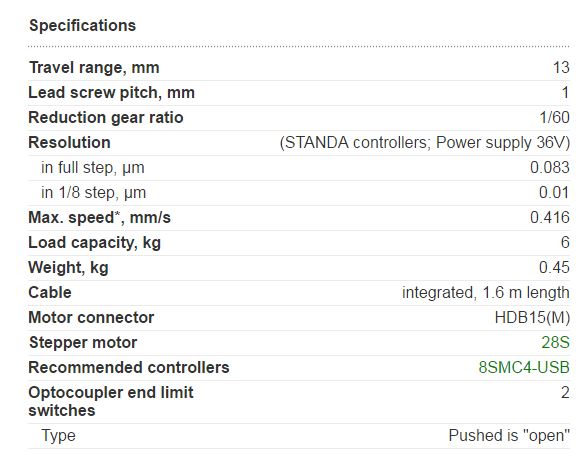The width and height of the screenshot is (587, 473).
Task: Select the HDB15(M) motor connector value
Action: coord(532,318)
